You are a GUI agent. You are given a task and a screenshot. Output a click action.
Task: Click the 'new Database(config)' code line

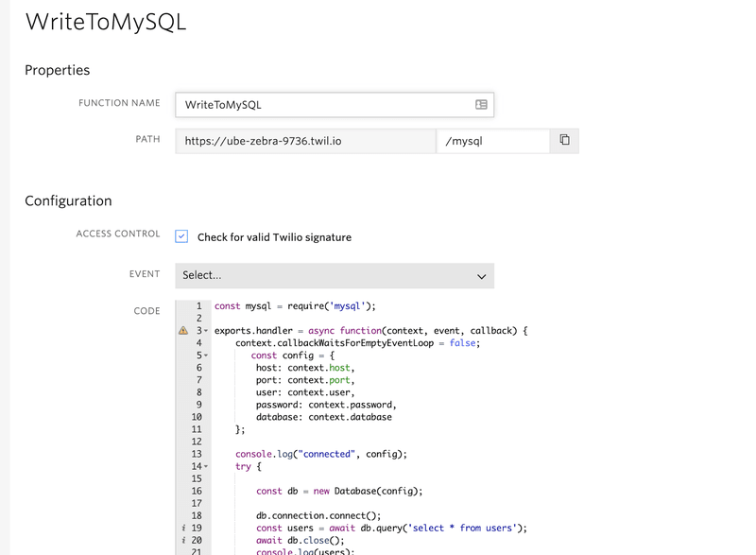click(x=339, y=492)
